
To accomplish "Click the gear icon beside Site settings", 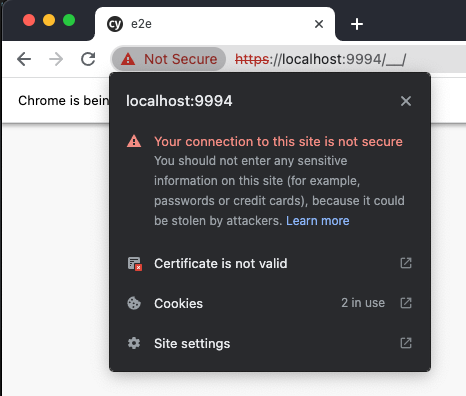I will click(134, 343).
